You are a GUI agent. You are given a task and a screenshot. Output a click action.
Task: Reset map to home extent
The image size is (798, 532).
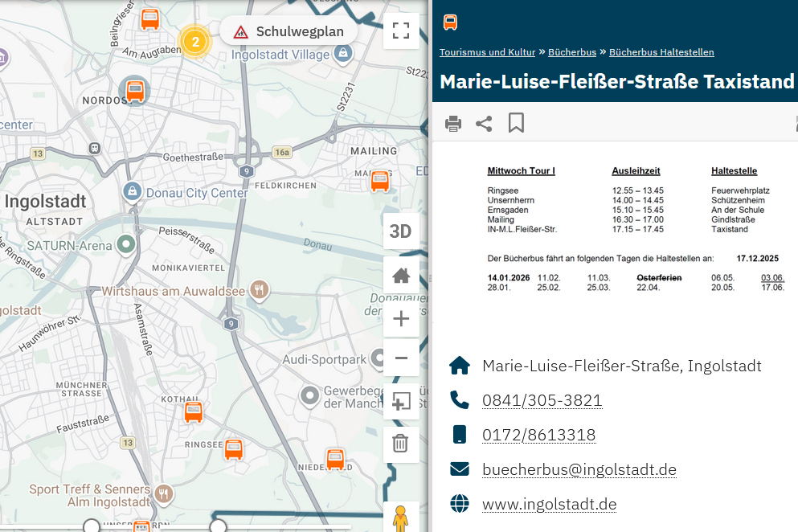[400, 276]
